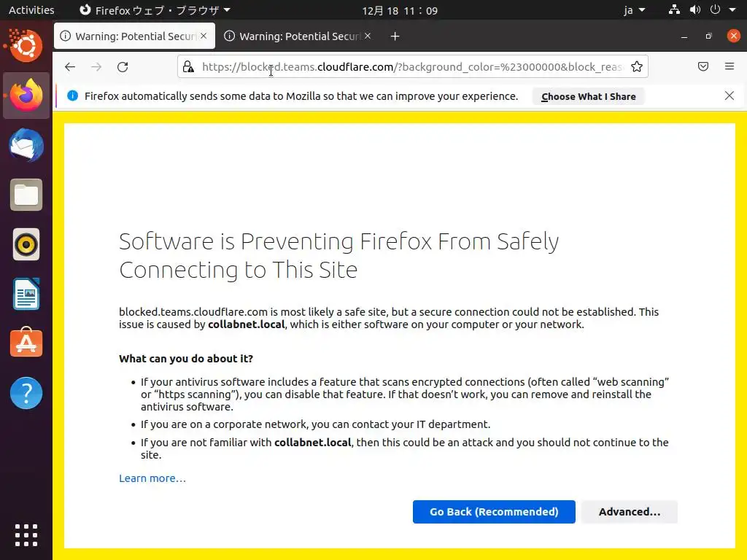
Task: Open a new tab with plus button
Action: (x=395, y=36)
